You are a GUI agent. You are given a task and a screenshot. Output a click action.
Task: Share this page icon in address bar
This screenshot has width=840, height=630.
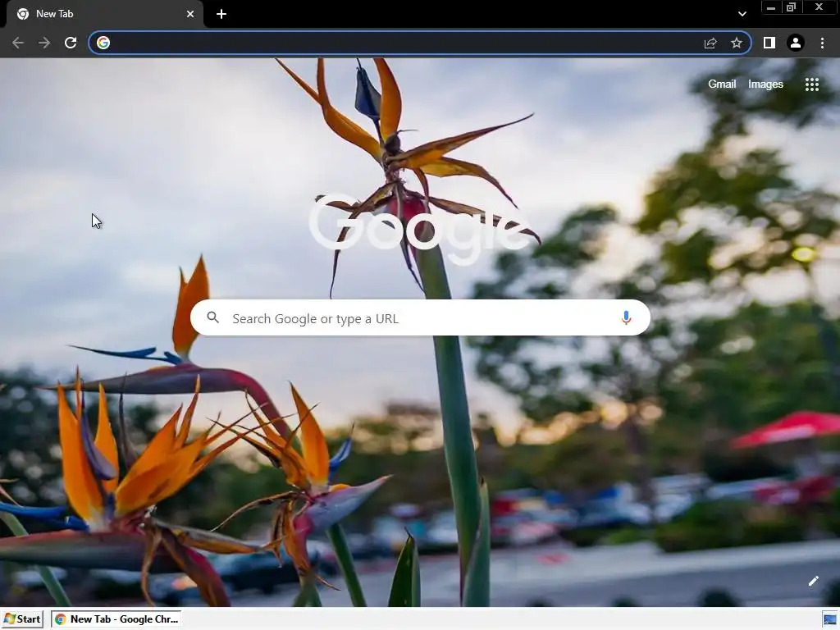pos(710,43)
